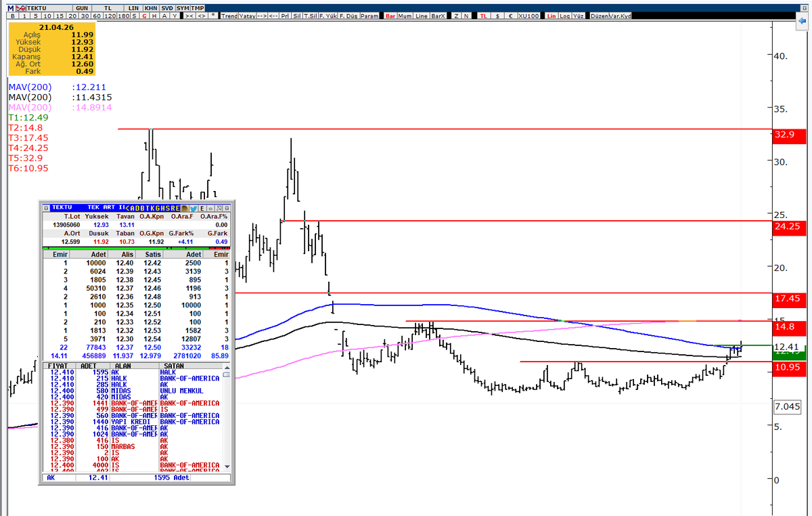Open the SVD header item
The width and height of the screenshot is (812, 516).
[166, 7]
